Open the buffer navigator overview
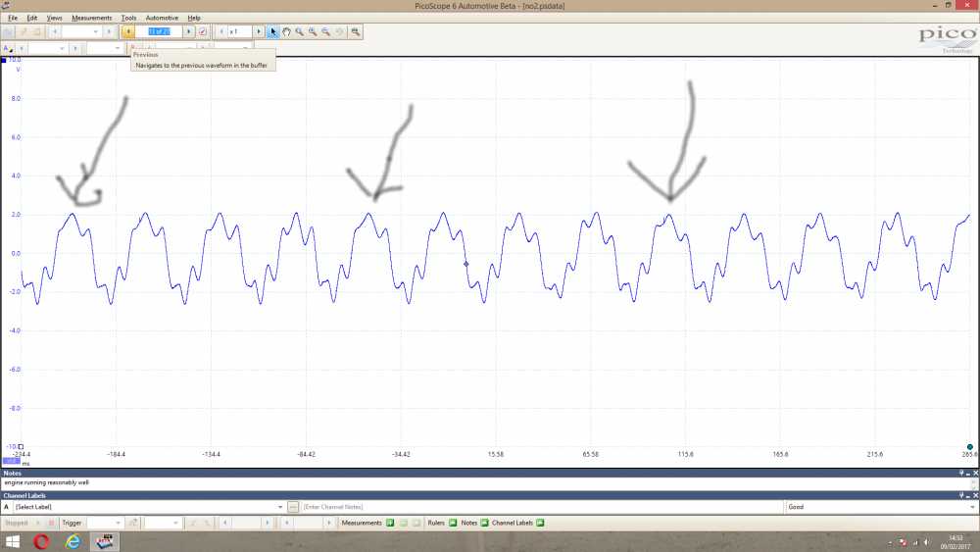This screenshot has height=552, width=980. pyautogui.click(x=203, y=31)
